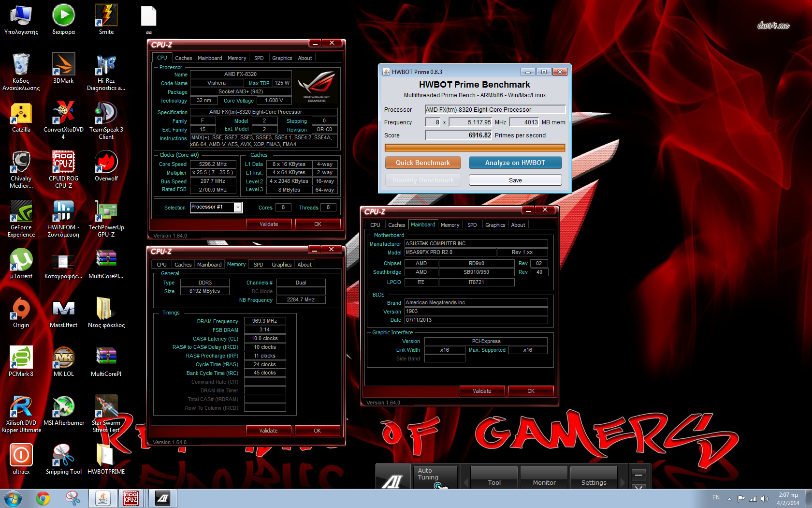
Task: Open the ultraex desktop icon
Action: pos(21,459)
